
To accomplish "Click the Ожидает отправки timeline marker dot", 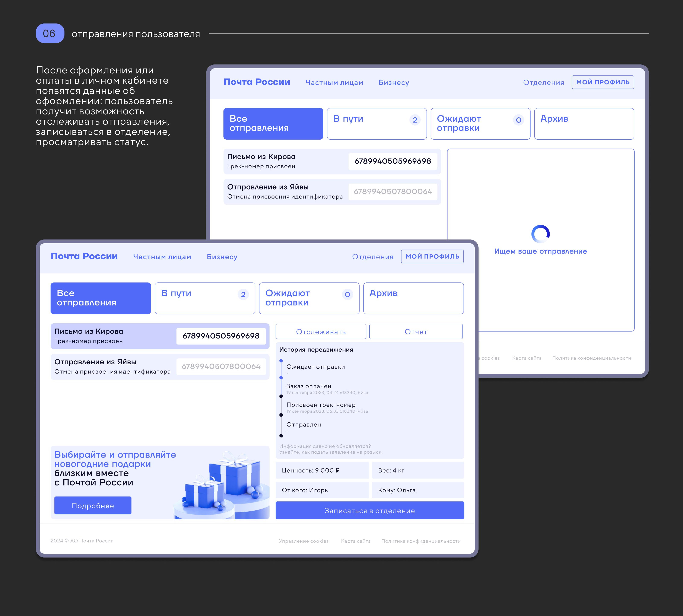I will [281, 361].
